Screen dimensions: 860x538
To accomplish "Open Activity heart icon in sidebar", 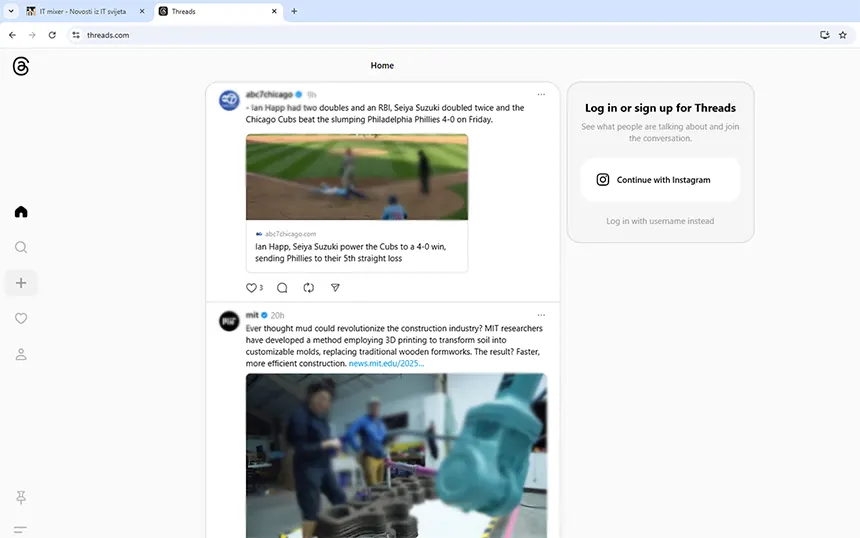I will pyautogui.click(x=21, y=319).
